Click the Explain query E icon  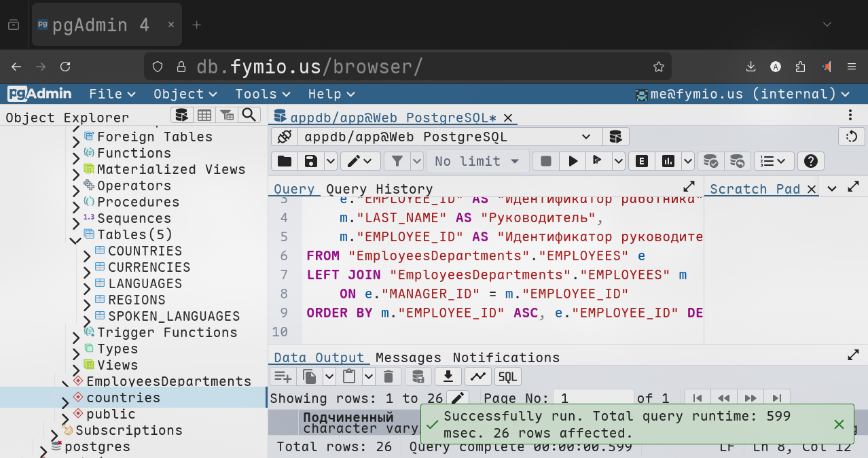[641, 161]
